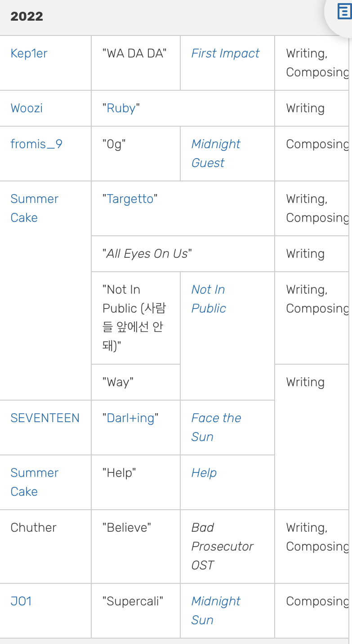Open the Kep1er artist link
Image resolution: width=352 pixels, height=644 pixels.
point(29,53)
